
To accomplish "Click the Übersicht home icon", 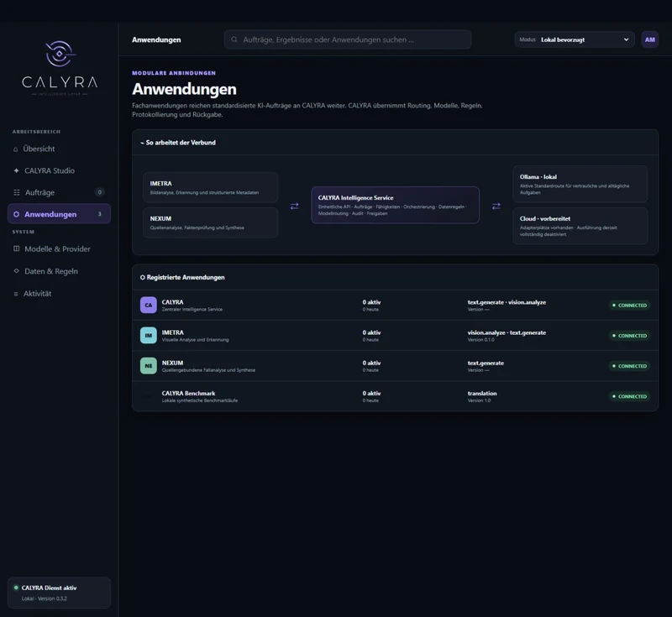I will 16,149.
